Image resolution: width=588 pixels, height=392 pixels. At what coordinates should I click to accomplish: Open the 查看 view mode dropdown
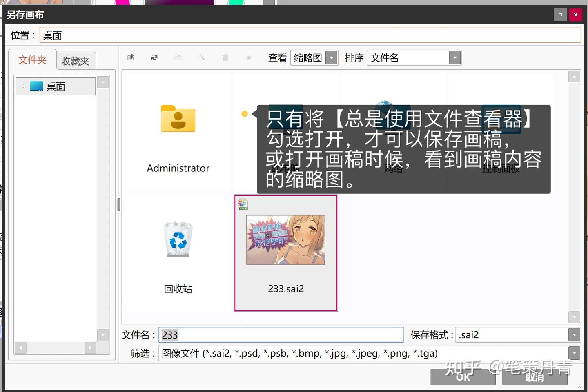(331, 58)
